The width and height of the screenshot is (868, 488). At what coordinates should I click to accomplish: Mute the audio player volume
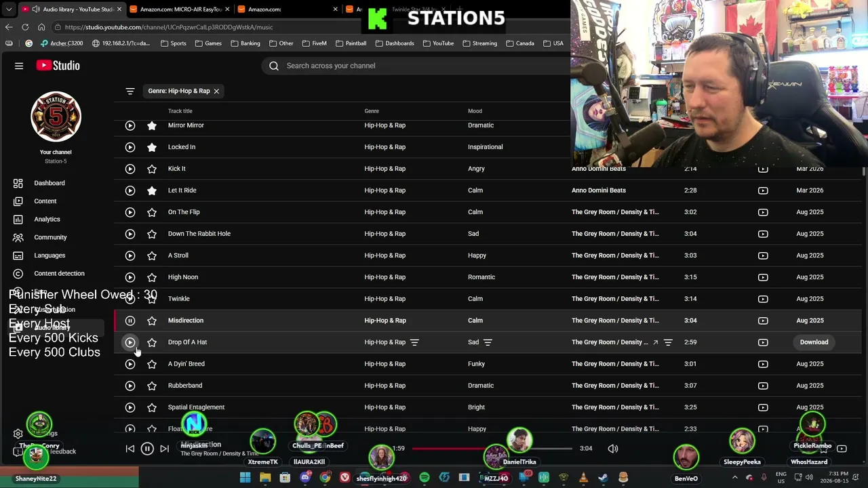(613, 449)
